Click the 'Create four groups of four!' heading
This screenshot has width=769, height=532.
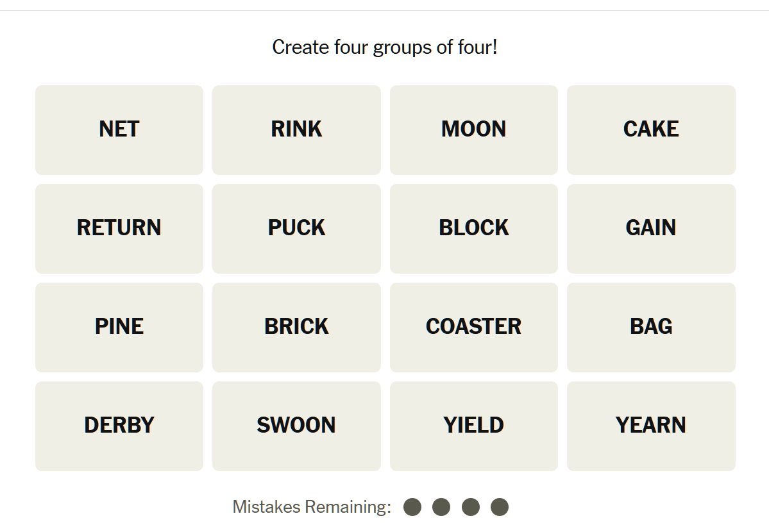[384, 47]
